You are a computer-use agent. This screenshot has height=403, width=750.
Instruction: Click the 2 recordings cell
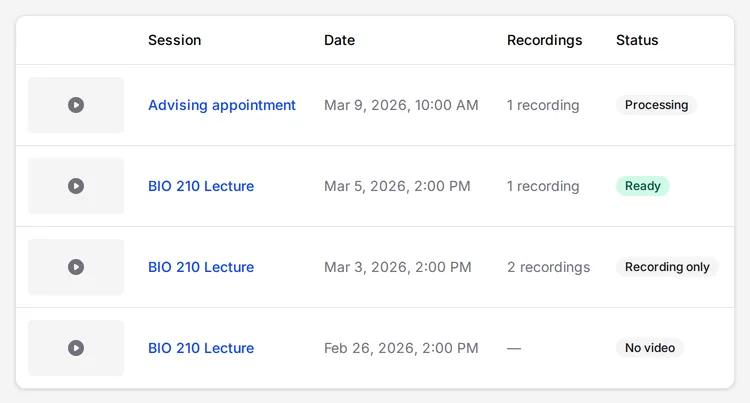click(549, 267)
